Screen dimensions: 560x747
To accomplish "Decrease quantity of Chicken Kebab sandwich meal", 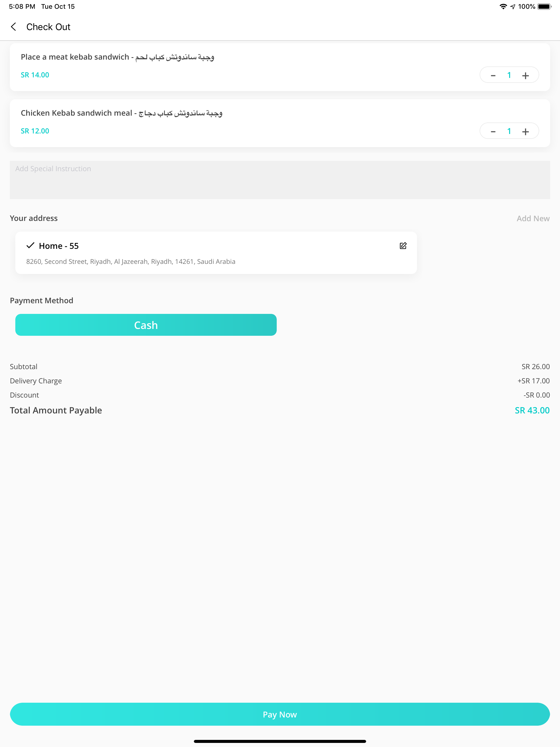I will click(493, 131).
